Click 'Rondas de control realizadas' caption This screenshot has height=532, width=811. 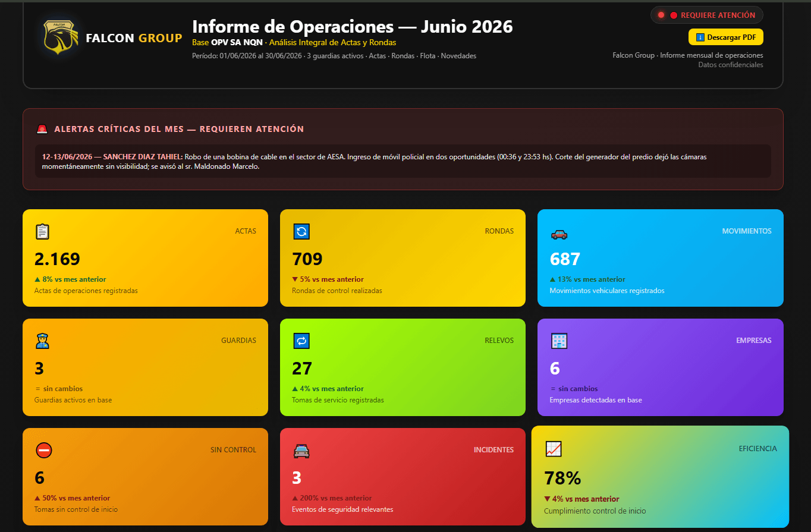(337, 291)
